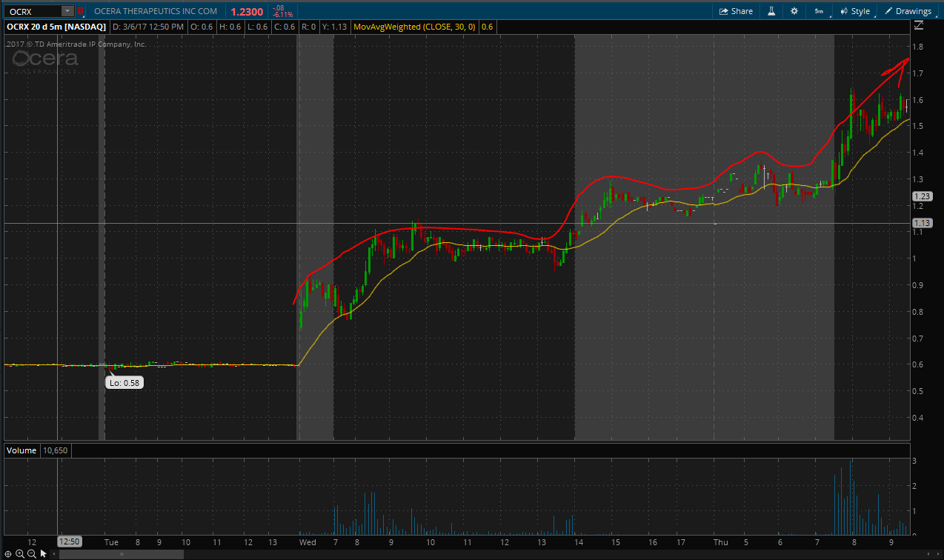Open the Drawings menu
This screenshot has height=560, width=944.
click(908, 11)
